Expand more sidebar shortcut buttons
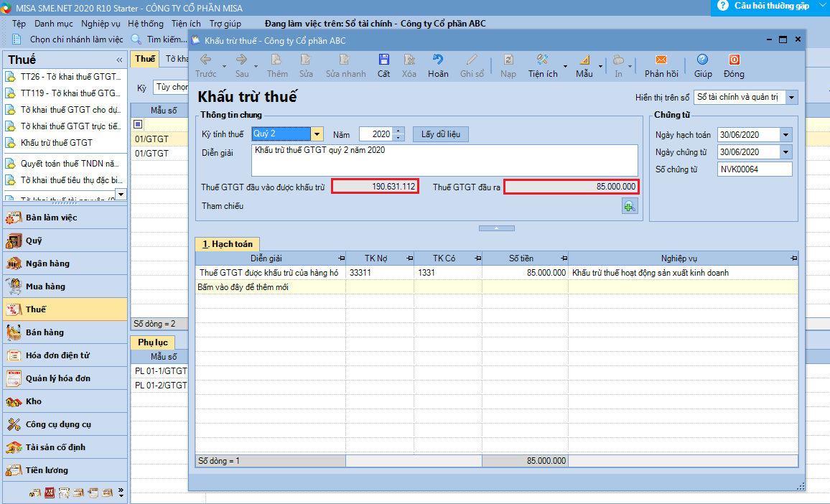Viewport: 830px width, 504px height. coord(121,493)
